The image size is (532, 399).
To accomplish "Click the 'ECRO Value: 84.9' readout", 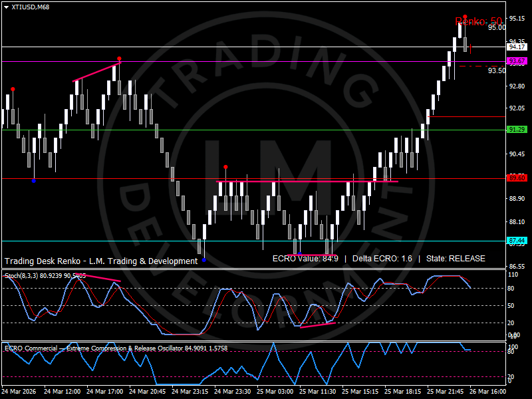I will [x=305, y=259].
